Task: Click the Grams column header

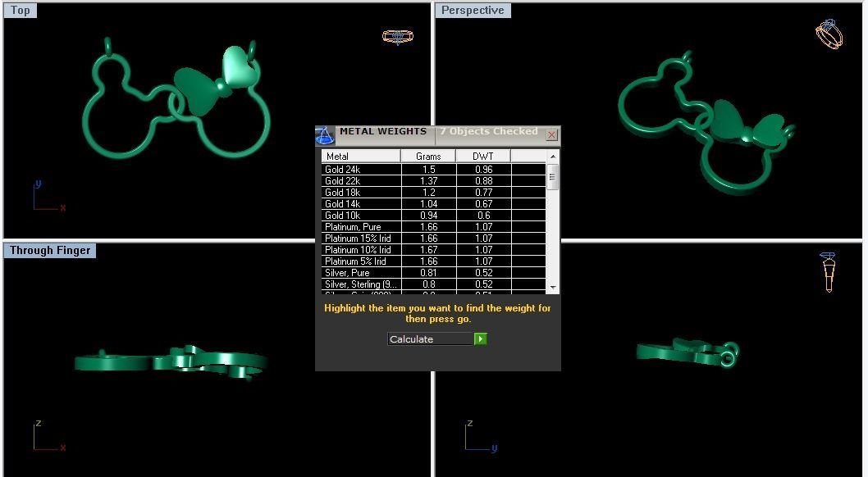Action: [x=428, y=157]
